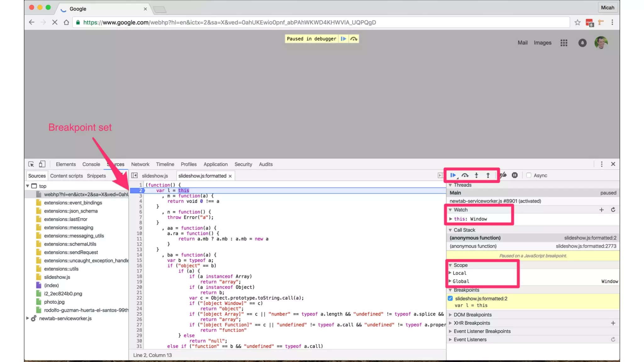Uncheck the slideshow.js:formatted:2 breakpoint checkbox

pos(450,299)
